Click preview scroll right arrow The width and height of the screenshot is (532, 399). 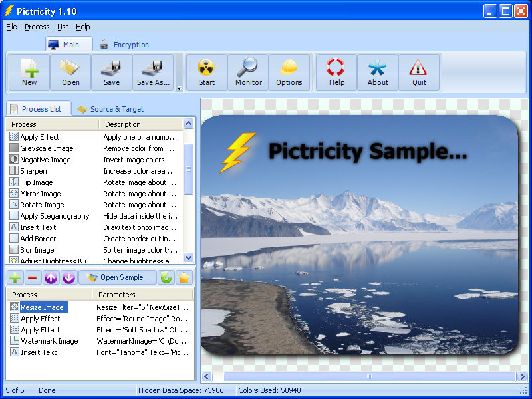523,376
